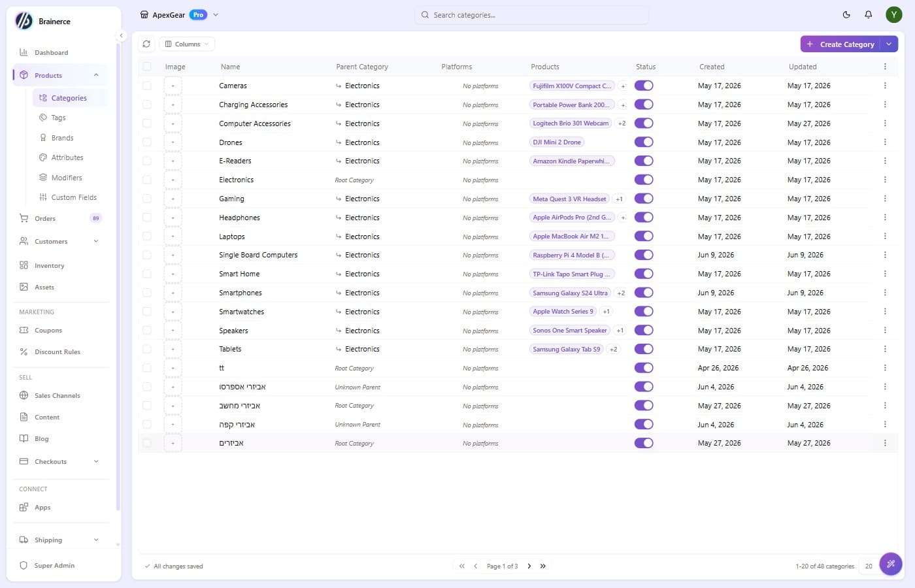The image size is (915, 588).
Task: Check the Charging Accessories row checkbox
Action: click(x=147, y=105)
